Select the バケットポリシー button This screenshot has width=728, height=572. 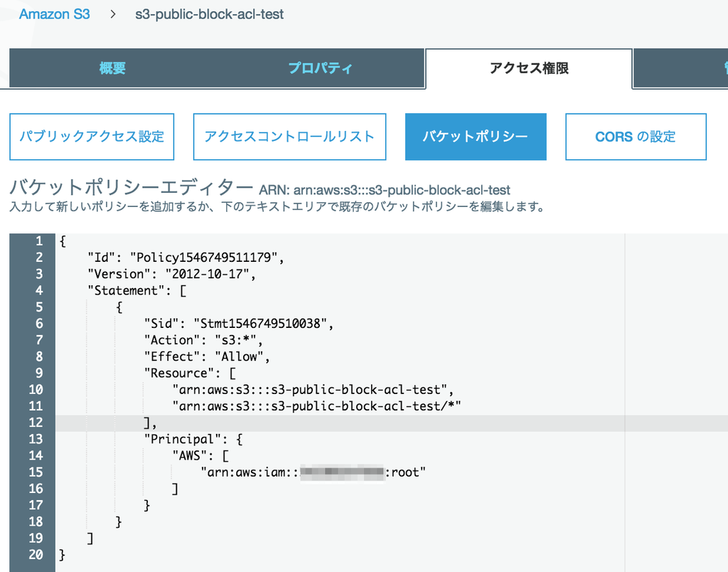[476, 136]
